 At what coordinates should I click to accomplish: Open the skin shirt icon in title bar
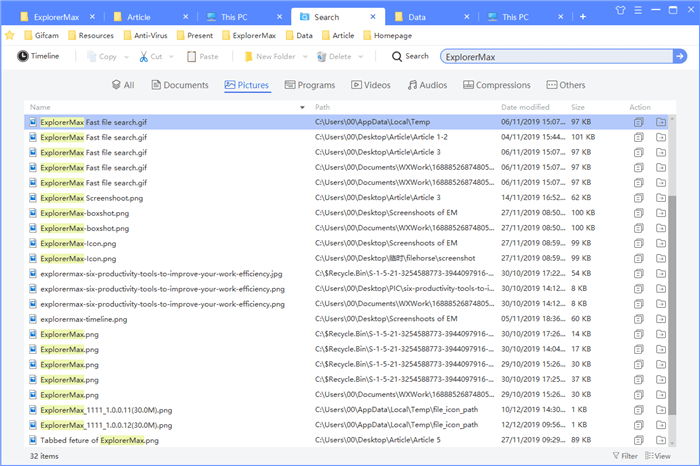[x=620, y=10]
